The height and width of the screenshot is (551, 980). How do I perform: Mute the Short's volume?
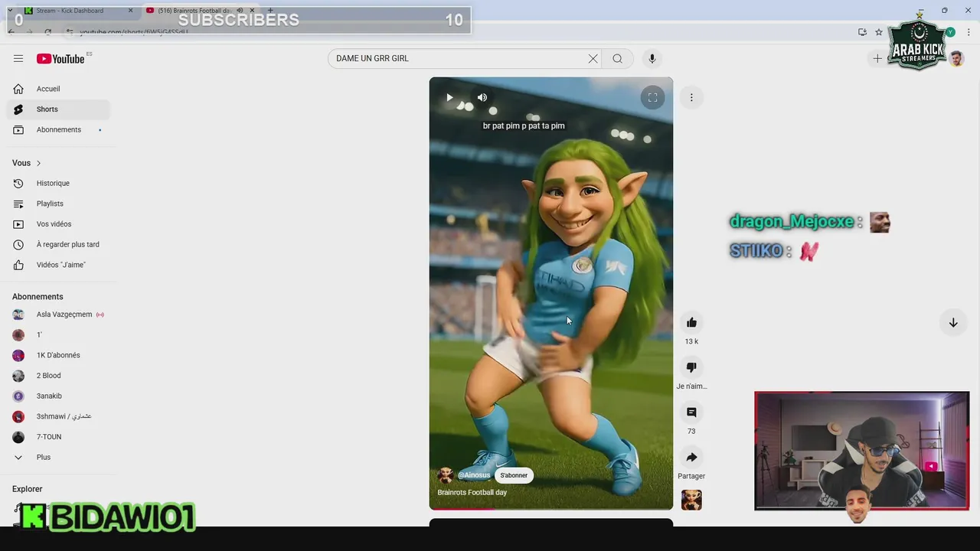482,97
